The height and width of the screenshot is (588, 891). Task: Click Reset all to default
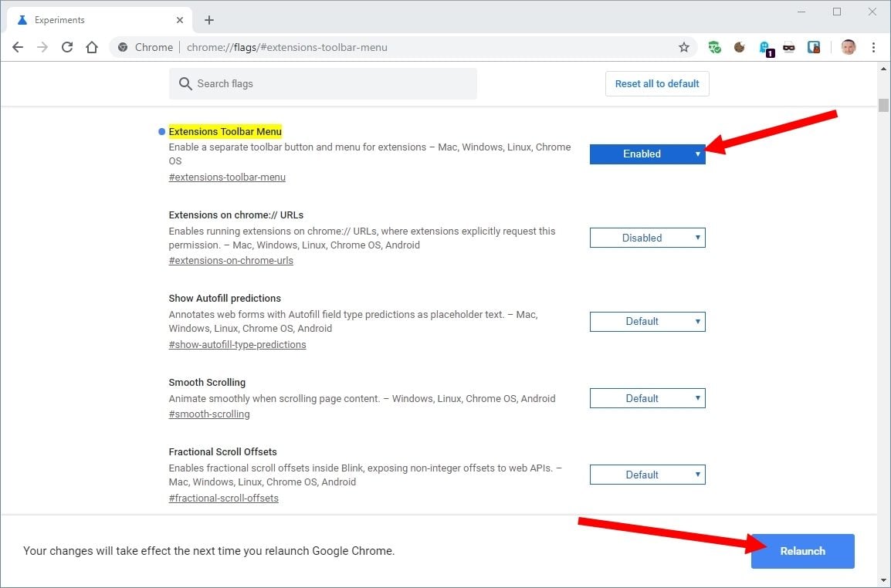(x=657, y=83)
